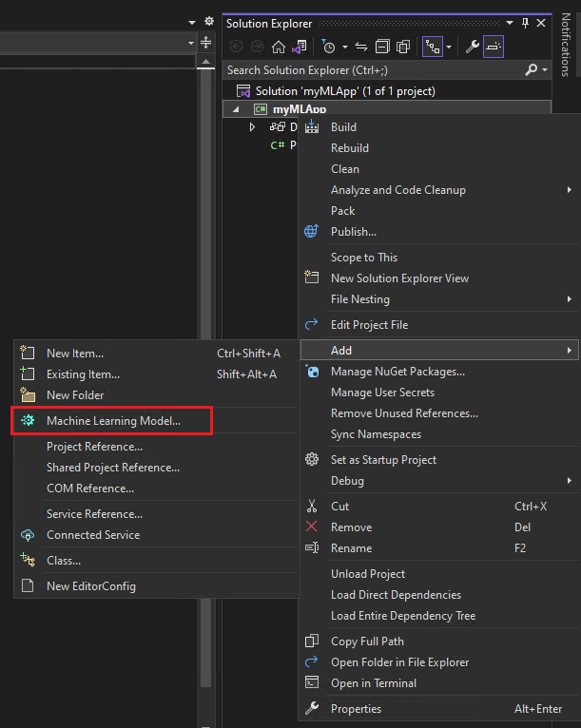Image resolution: width=581 pixels, height=728 pixels.
Task: Expand the Debug submenu
Action: click(x=439, y=481)
